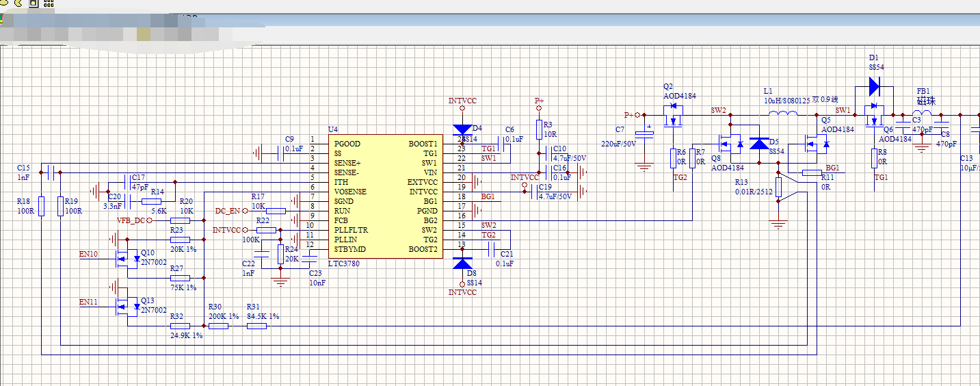Select resistor R18 symbol
This screenshot has width=980, height=386.
pos(42,207)
